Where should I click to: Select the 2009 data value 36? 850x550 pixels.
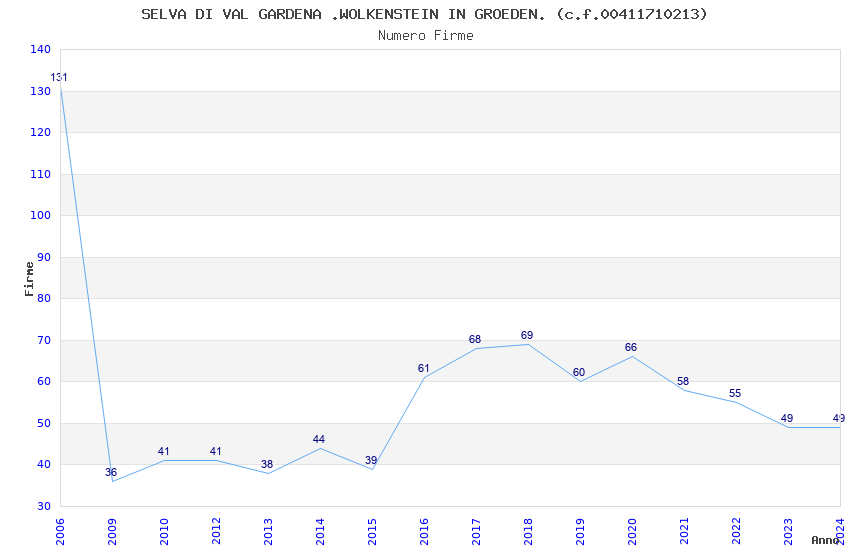(111, 473)
